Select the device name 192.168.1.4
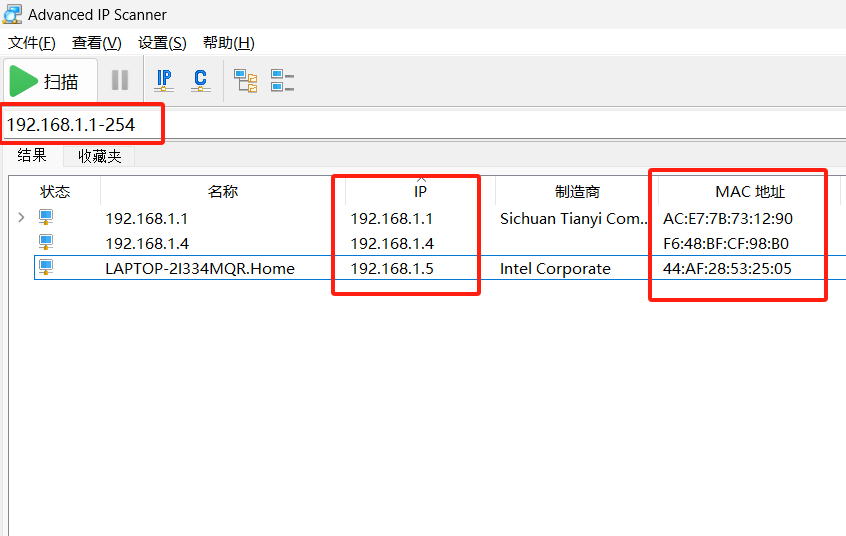The height and width of the screenshot is (536, 846). click(x=147, y=243)
